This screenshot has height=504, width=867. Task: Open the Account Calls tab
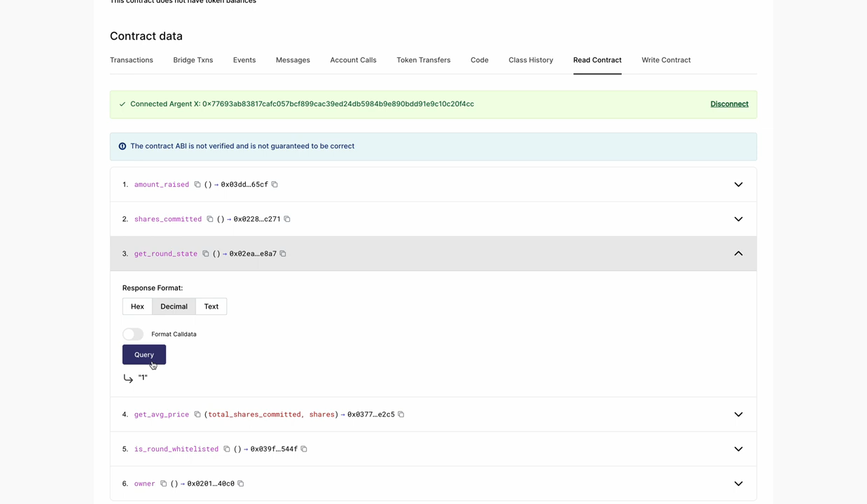353,60
